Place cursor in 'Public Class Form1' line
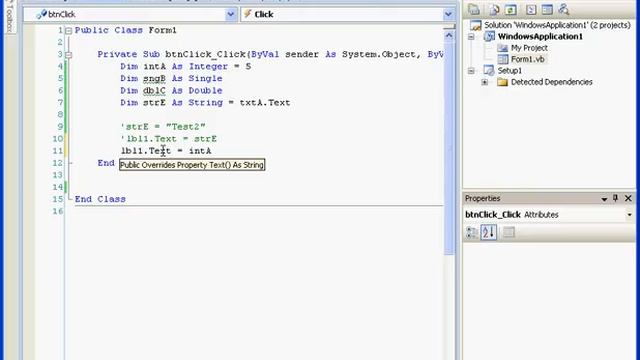This screenshot has height=360, width=640. click(x=126, y=30)
